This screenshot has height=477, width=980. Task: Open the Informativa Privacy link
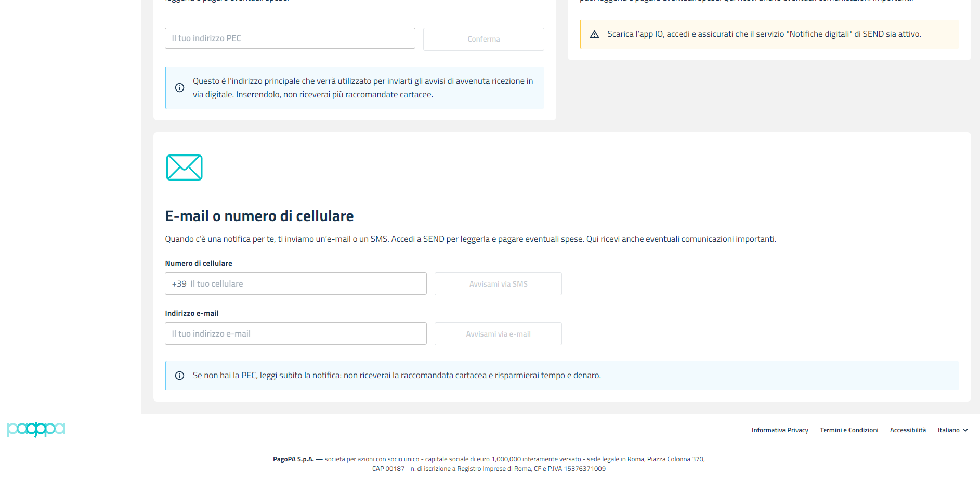pos(779,430)
